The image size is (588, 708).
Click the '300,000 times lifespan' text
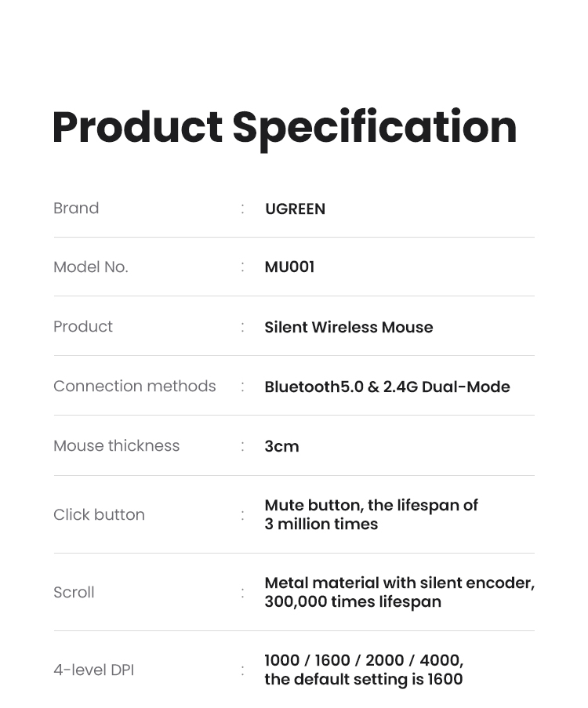[353, 602]
